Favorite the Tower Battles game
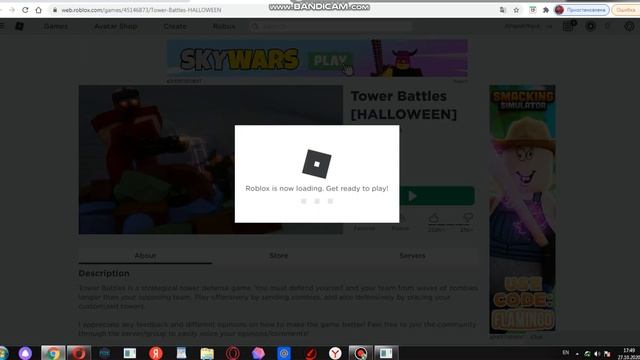The image size is (640, 360). 364,223
